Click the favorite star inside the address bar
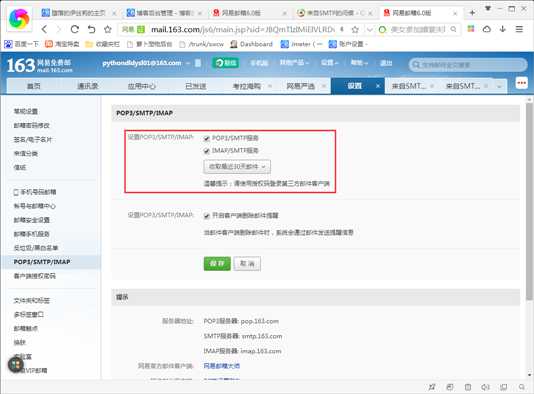Viewport: 534px width, 394px height. tap(355, 30)
